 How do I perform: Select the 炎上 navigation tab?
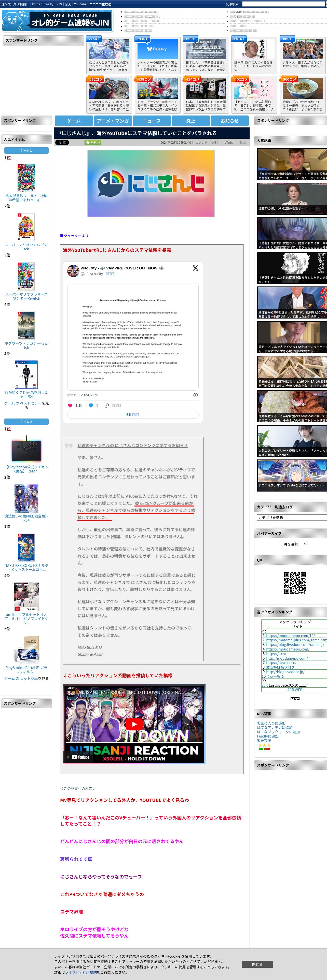(191, 121)
